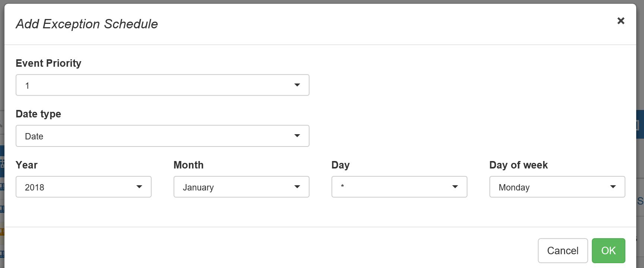Click the Event Priority dropdown arrow
Image resolution: width=644 pixels, height=268 pixels.
(x=297, y=85)
